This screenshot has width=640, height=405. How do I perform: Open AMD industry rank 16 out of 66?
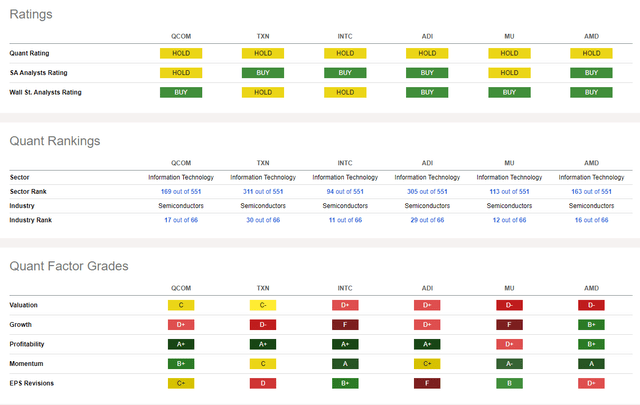coord(591,220)
